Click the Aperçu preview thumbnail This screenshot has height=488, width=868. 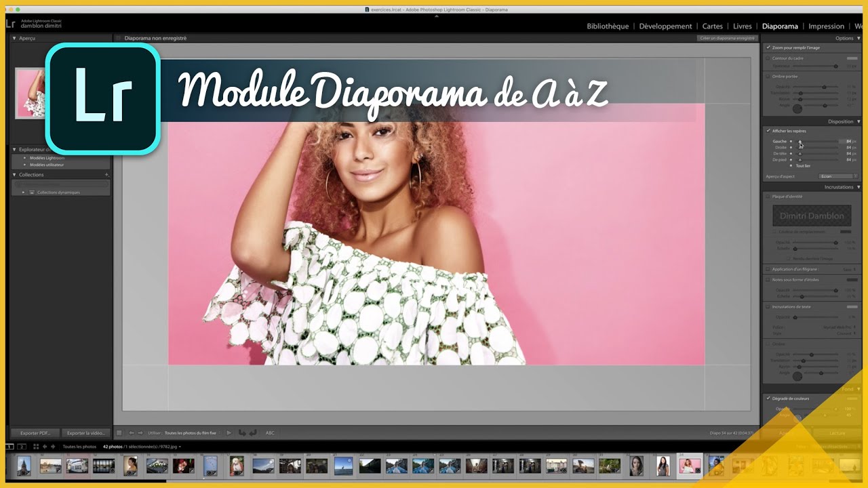tap(30, 93)
